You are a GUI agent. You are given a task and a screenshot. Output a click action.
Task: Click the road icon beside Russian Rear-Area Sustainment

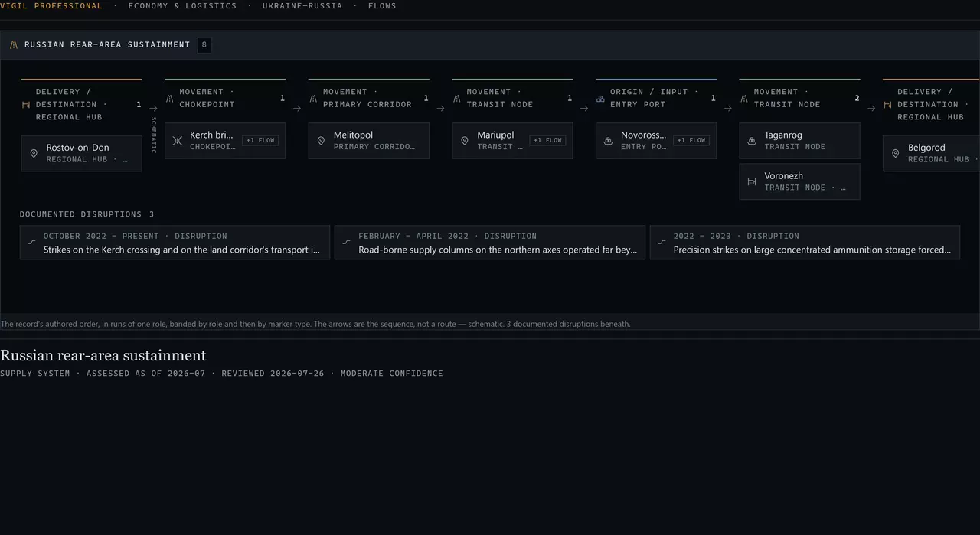(14, 45)
